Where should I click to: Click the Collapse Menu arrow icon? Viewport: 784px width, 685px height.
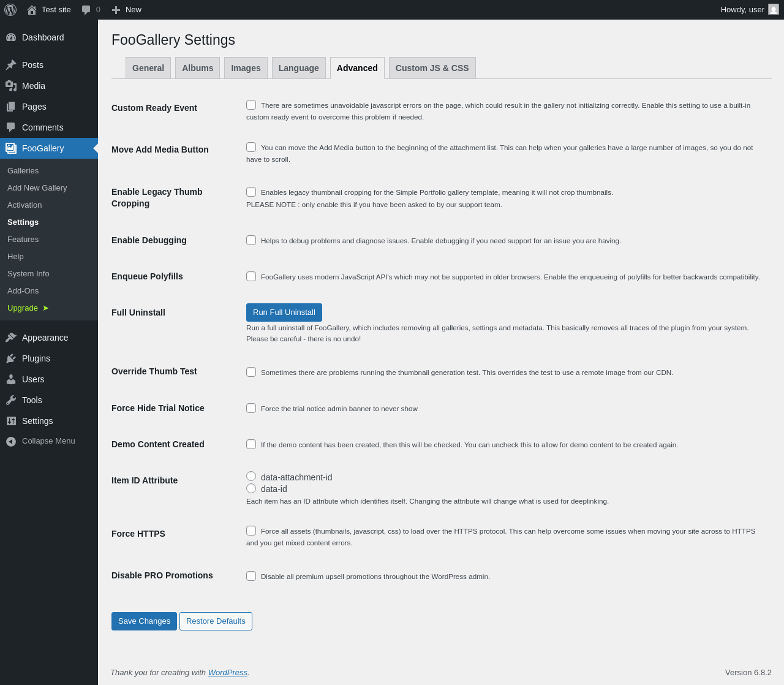pos(11,441)
